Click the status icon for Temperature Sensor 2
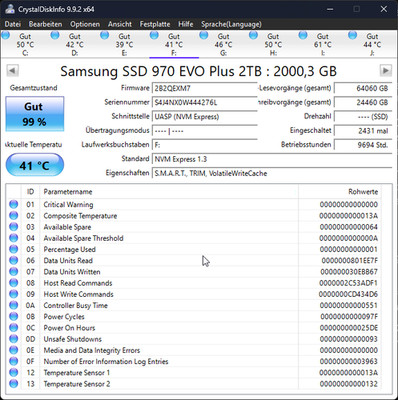Image resolution: width=398 pixels, height=400 pixels. point(14,384)
